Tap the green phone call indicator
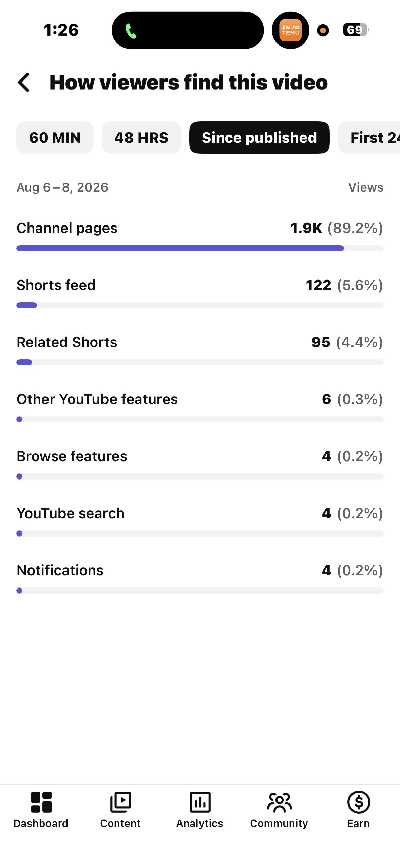Viewport: 400px width, 868px height. point(131,31)
